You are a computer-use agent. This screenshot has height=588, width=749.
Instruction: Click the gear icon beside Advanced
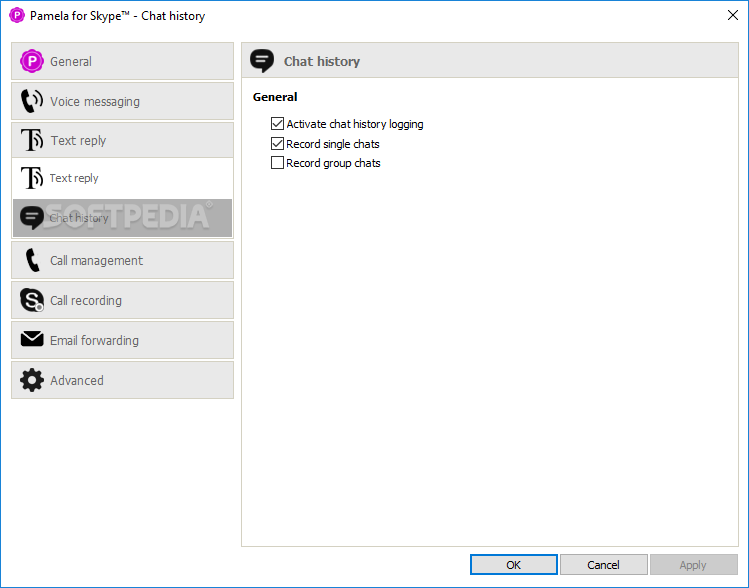[x=32, y=380]
